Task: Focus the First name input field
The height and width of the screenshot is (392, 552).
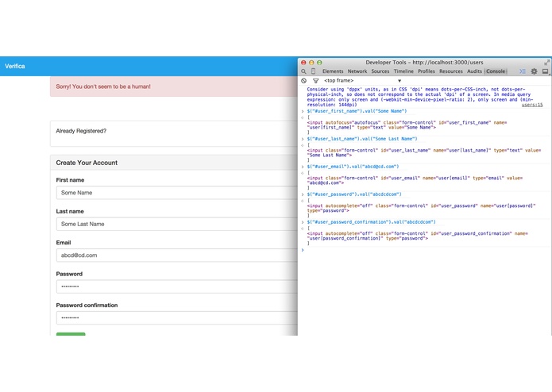Action: click(177, 193)
